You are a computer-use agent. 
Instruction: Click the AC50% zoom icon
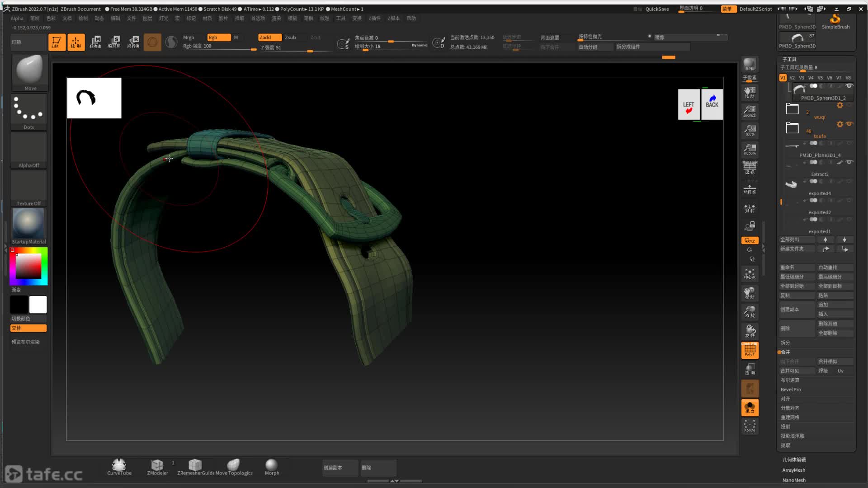[750, 149]
